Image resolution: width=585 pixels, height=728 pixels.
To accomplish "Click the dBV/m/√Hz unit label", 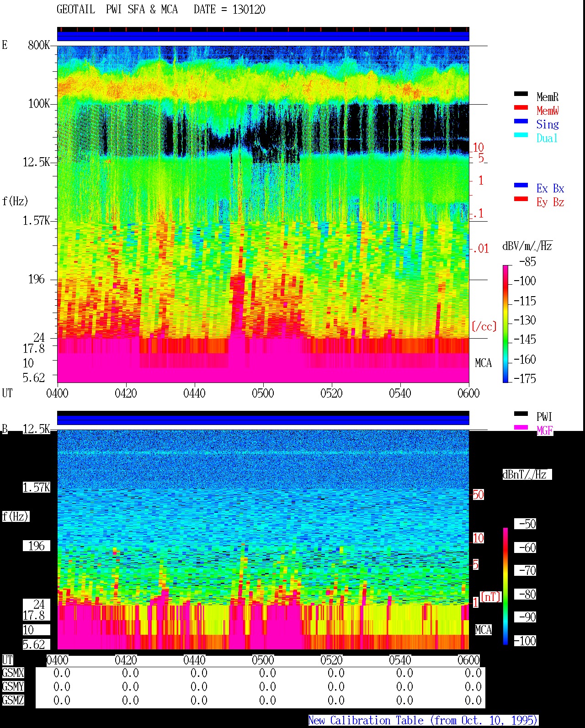I will 527,246.
